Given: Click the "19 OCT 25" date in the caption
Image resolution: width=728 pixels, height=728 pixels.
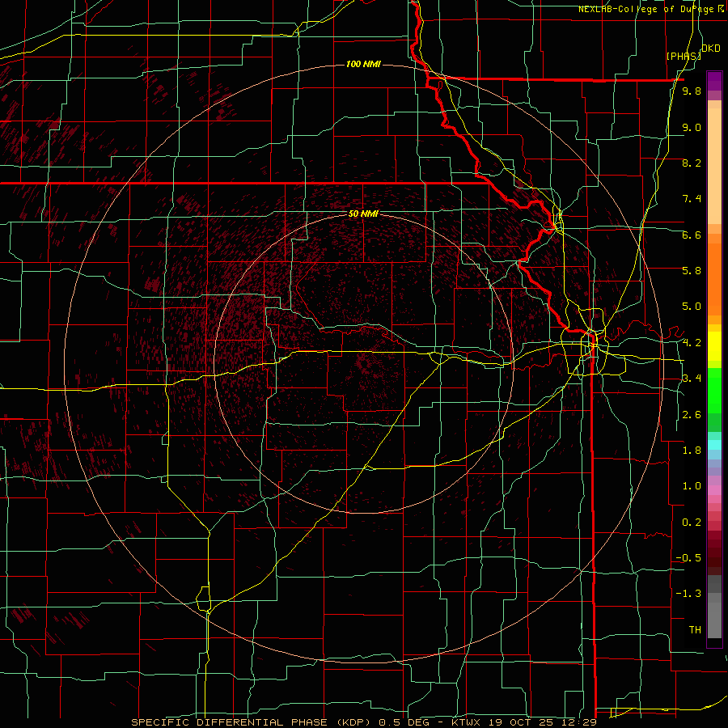Looking at the screenshot, I should click(x=519, y=722).
